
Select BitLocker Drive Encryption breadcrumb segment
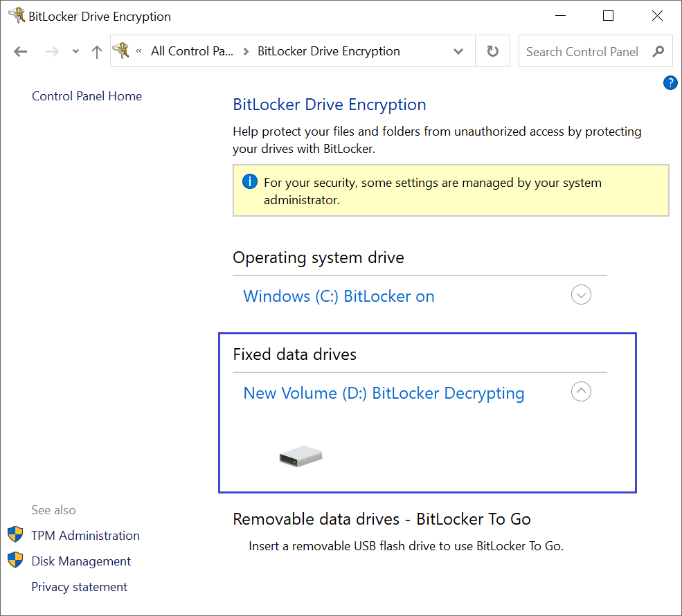tap(328, 51)
